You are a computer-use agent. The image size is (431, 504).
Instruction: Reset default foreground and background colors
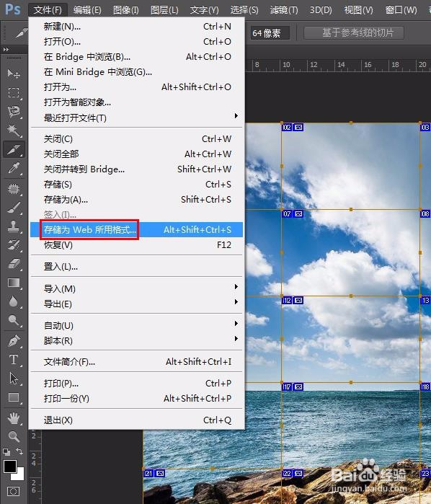tap(6, 452)
